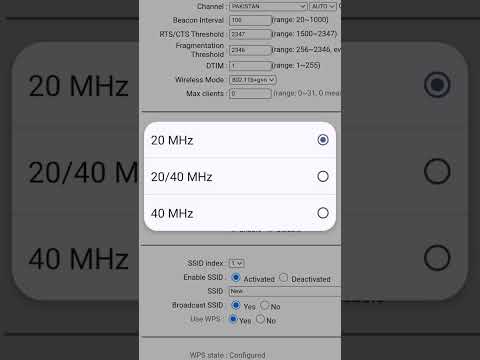The height and width of the screenshot is (360, 480).
Task: Click the Max clients input field
Action: [x=250, y=93]
